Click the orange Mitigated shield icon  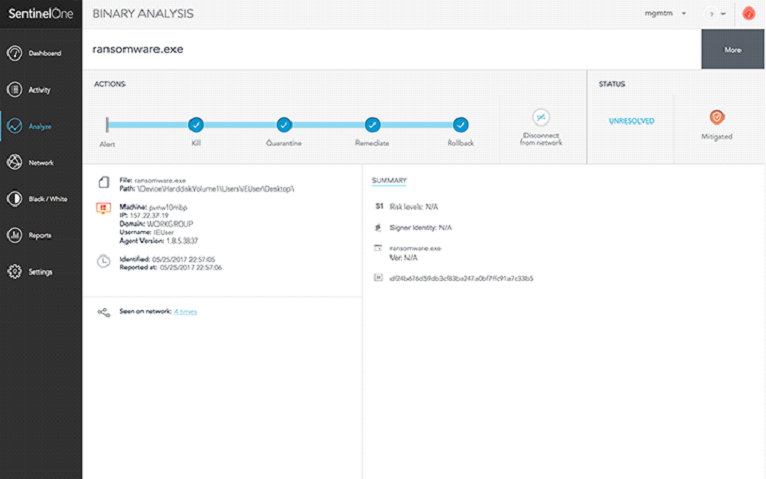point(717,117)
